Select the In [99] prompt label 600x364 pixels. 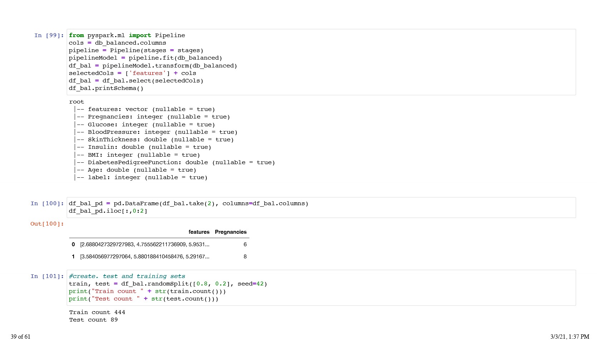(x=49, y=35)
